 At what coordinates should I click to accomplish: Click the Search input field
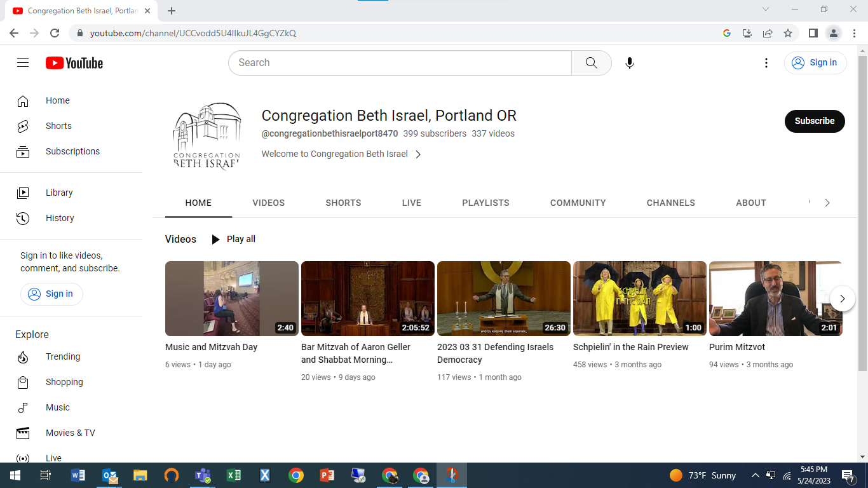click(x=400, y=63)
